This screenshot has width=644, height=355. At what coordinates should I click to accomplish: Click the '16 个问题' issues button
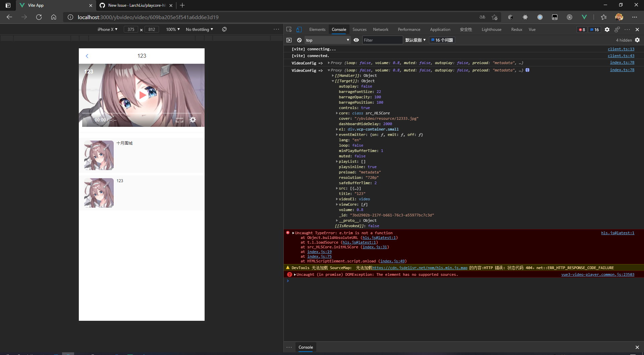(x=442, y=40)
